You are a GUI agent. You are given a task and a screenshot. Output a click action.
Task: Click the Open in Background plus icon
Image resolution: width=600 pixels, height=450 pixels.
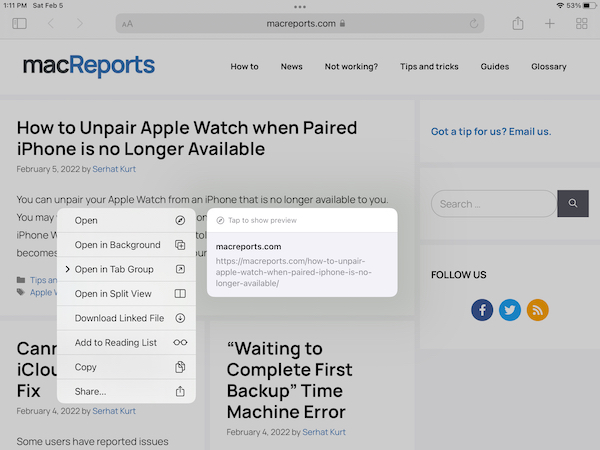click(180, 245)
